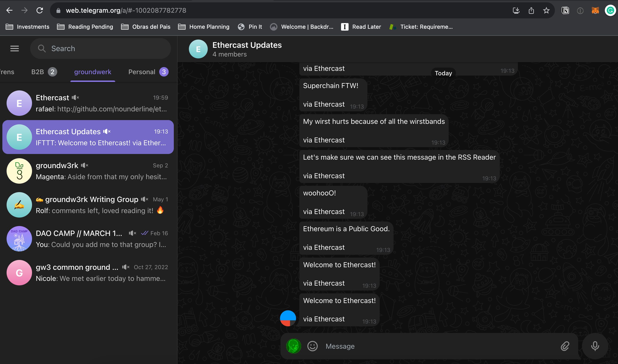Open the groundw3rk chat from Magenta
The height and width of the screenshot is (364, 618).
point(88,171)
